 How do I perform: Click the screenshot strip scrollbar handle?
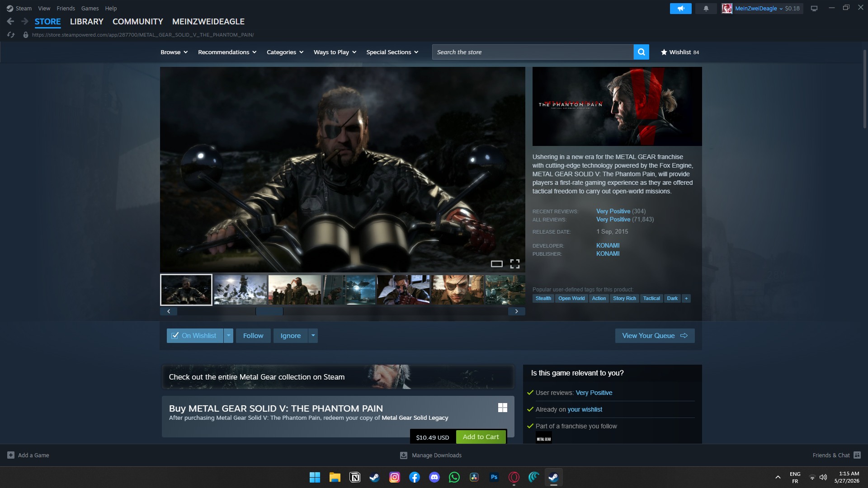(269, 311)
